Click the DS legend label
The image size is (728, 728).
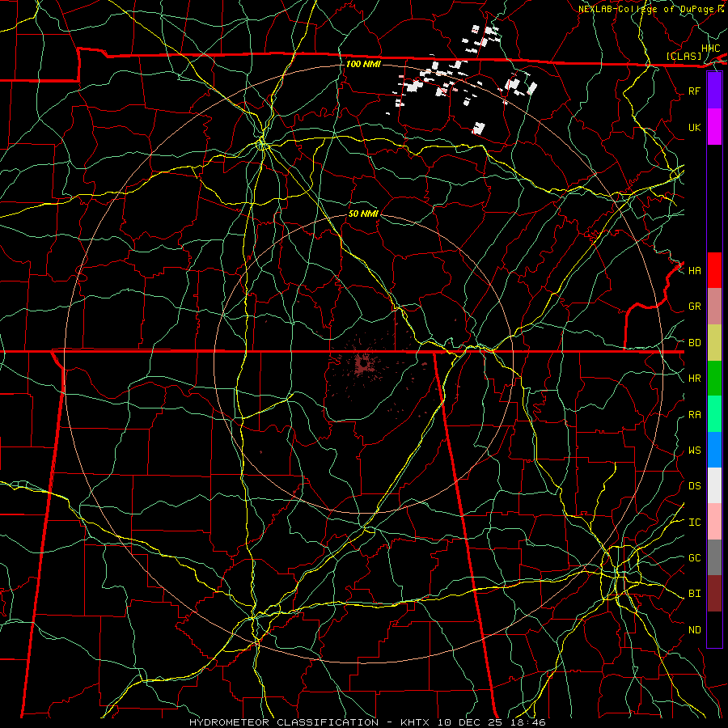tap(694, 486)
